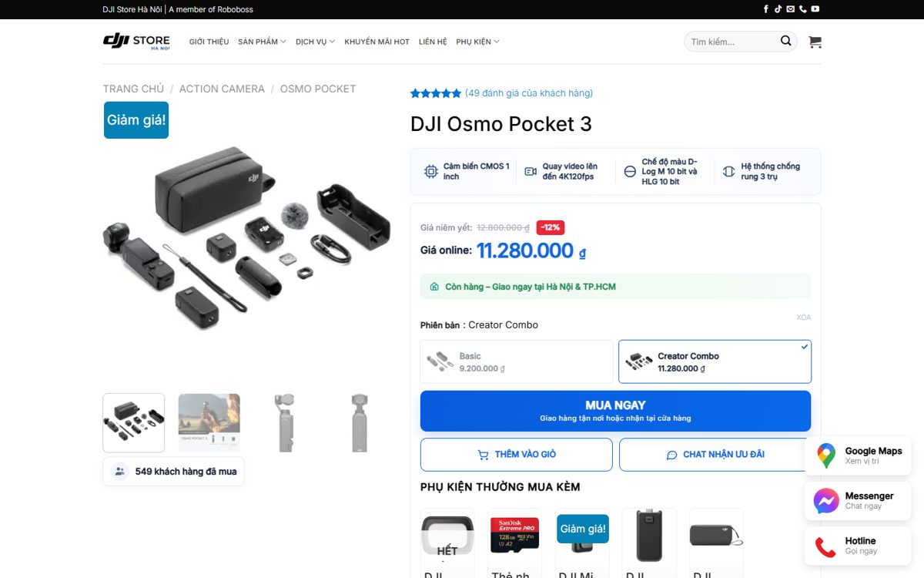Click the -12% discount badge
This screenshot has height=578, width=924.
551,227
